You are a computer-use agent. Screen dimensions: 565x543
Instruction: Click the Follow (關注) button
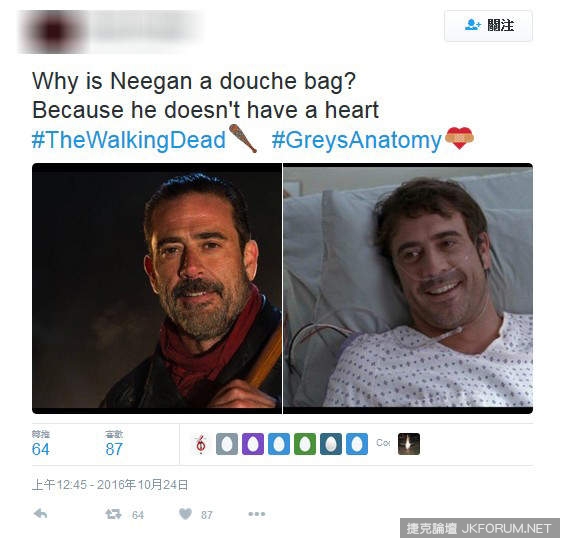point(488,26)
